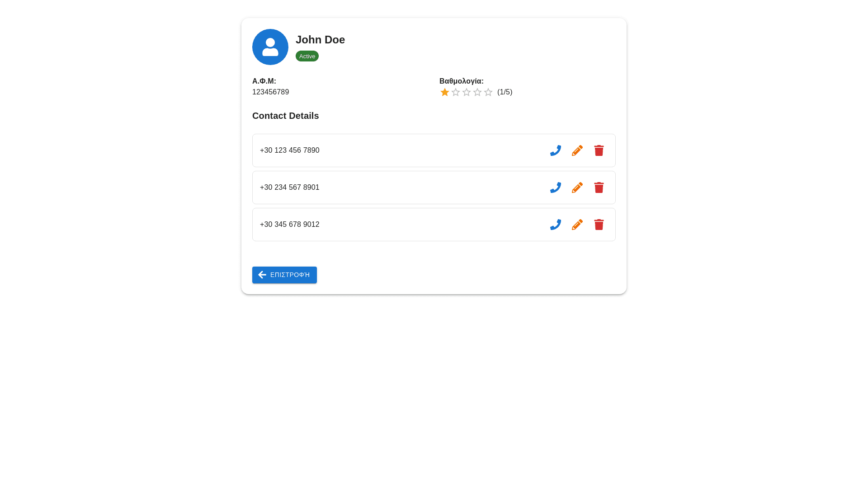This screenshot has height=488, width=868.
Task: Click the ΕΠΙΣΤΡΟΦΉ back button
Action: [284, 275]
